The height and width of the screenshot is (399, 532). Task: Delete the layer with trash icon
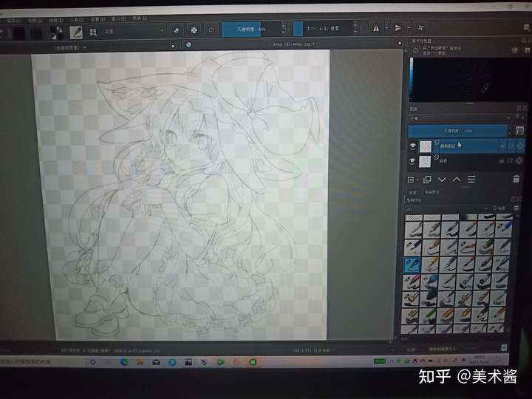click(516, 179)
